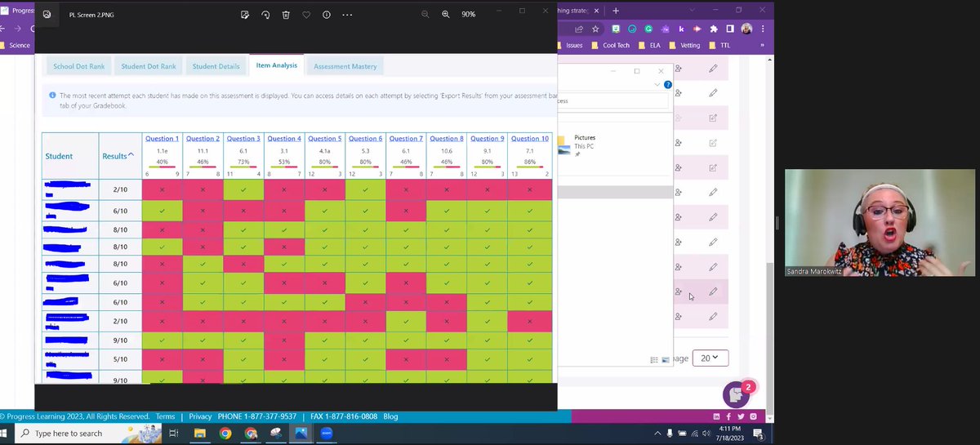Switch file dialog to large thumbnails view icon
The height and width of the screenshot is (445, 980).
tap(666, 359)
